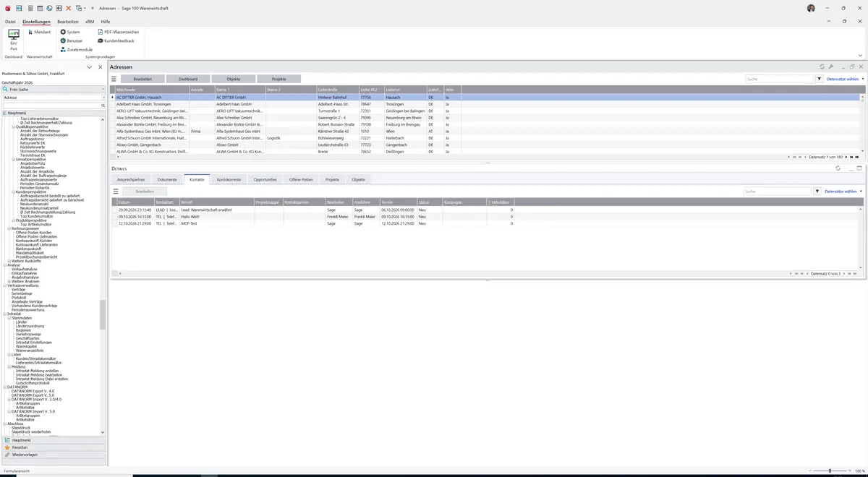Toggle Dashboard Ein/Aus in the ribbon
The image size is (868, 477).
pyautogui.click(x=13, y=39)
